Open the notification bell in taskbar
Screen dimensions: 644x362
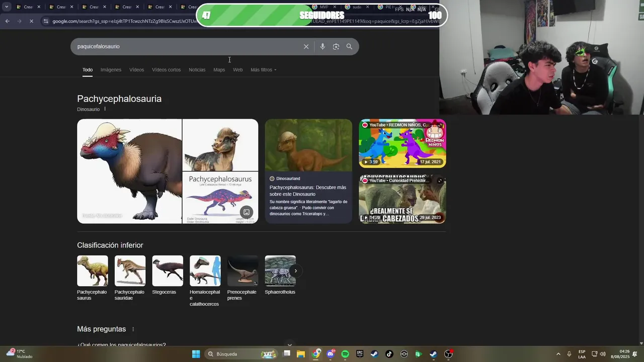coord(635,354)
